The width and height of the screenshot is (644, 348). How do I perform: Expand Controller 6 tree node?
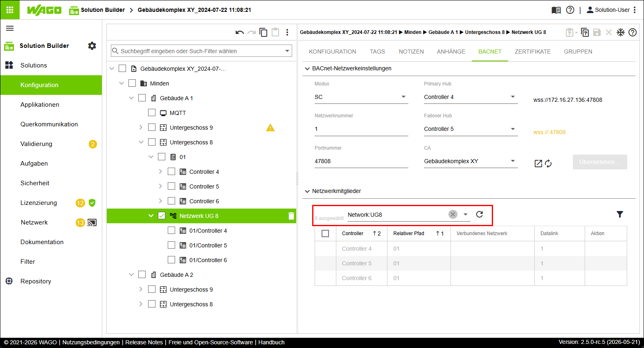(160, 201)
